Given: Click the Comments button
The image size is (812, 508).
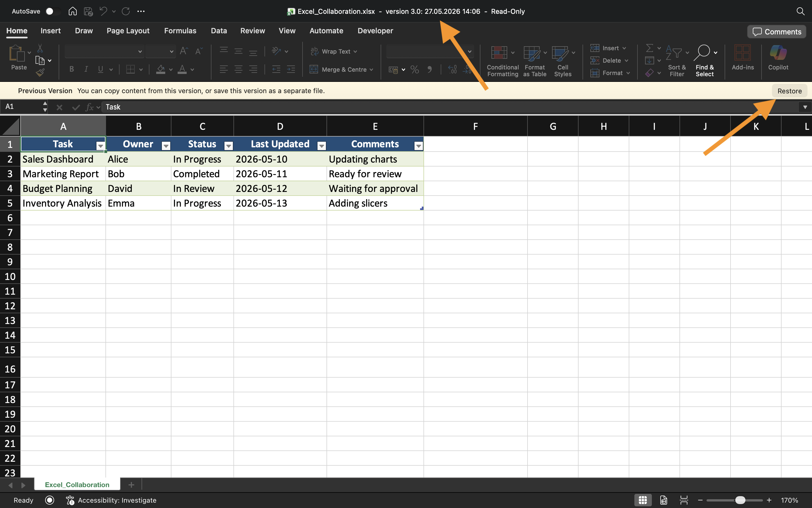Looking at the screenshot, I should [x=777, y=32].
